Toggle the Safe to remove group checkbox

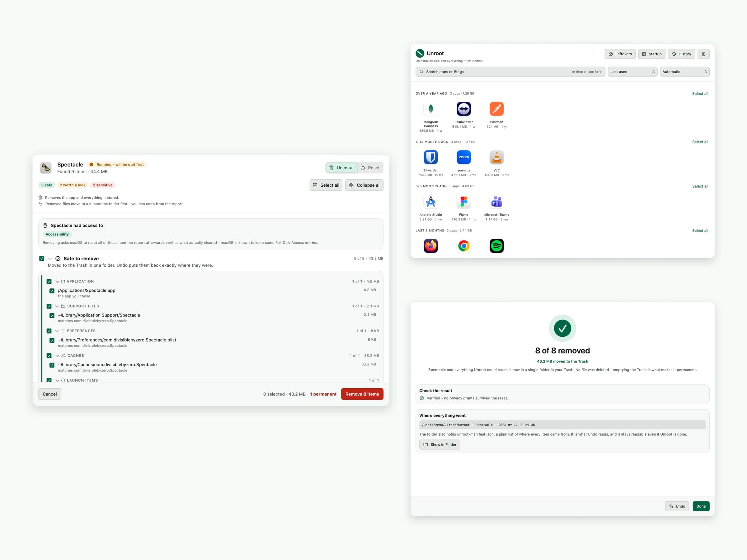click(41, 259)
